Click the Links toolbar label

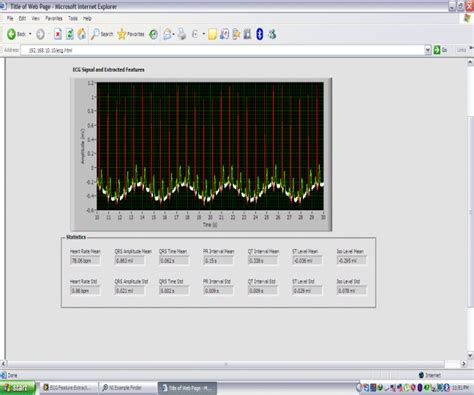[462, 50]
